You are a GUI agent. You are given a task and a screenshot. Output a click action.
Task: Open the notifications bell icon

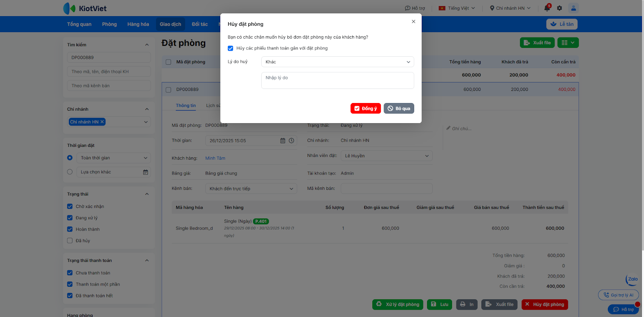547,8
